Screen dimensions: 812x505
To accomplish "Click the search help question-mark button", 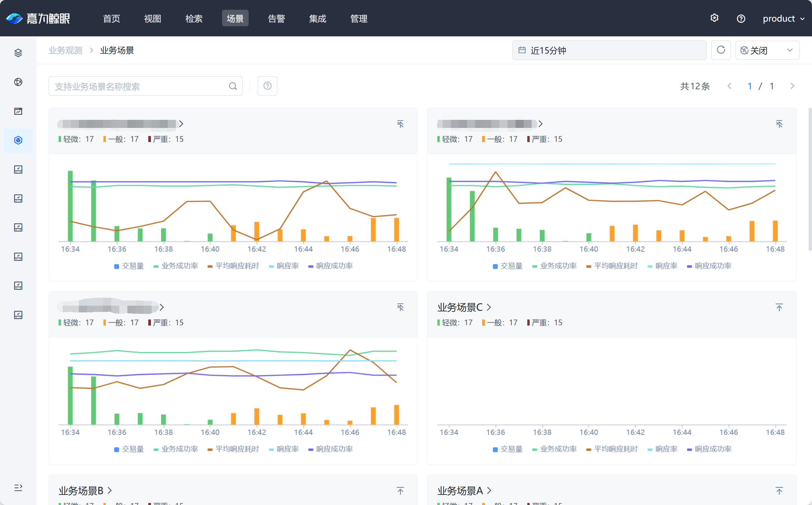I will 267,86.
